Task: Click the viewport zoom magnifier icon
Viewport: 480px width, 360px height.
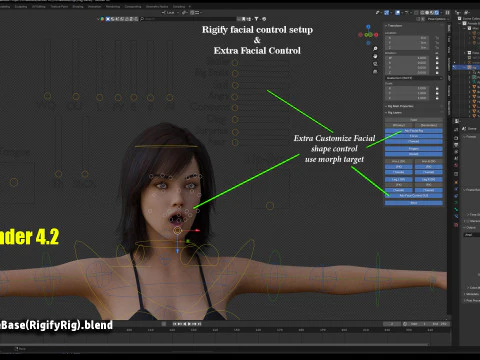Action: 375,49
